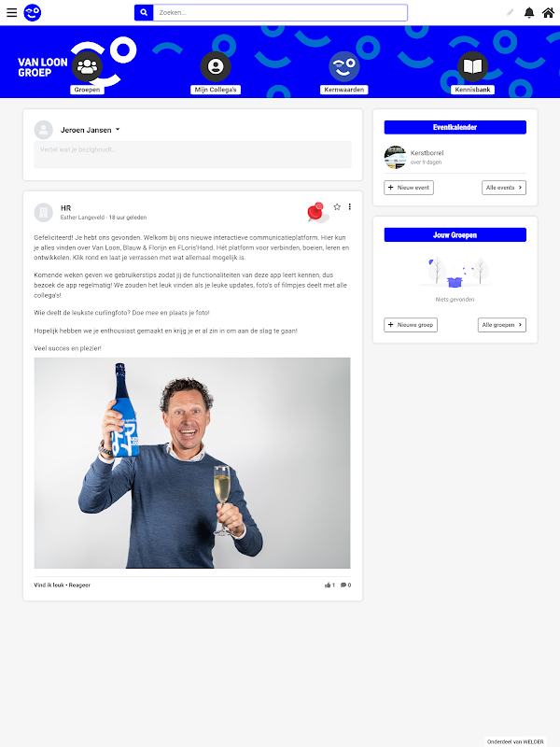Click the Van Loon Groep logo
560x747 pixels.
point(42,67)
